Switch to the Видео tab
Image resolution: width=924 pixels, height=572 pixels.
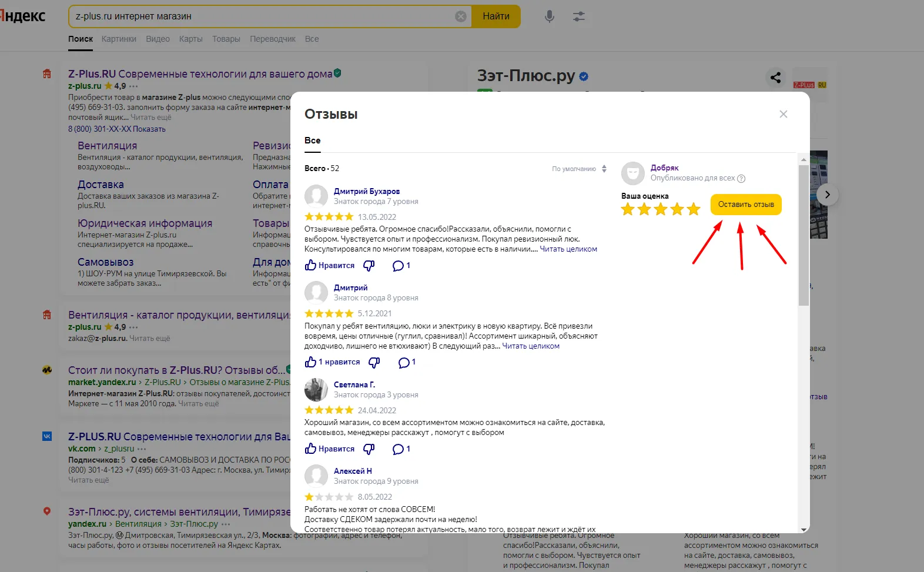click(x=158, y=39)
